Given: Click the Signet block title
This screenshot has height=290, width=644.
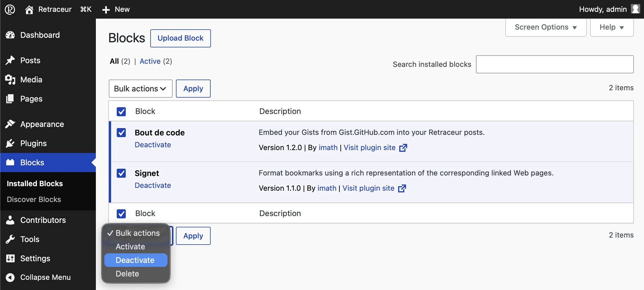Looking at the screenshot, I should coord(147,173).
